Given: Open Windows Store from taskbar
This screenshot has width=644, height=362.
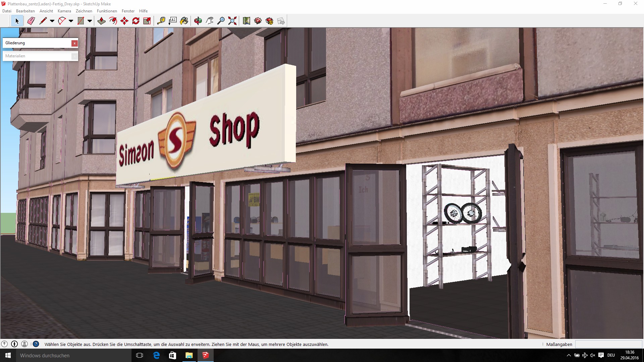Looking at the screenshot, I should click(172, 355).
